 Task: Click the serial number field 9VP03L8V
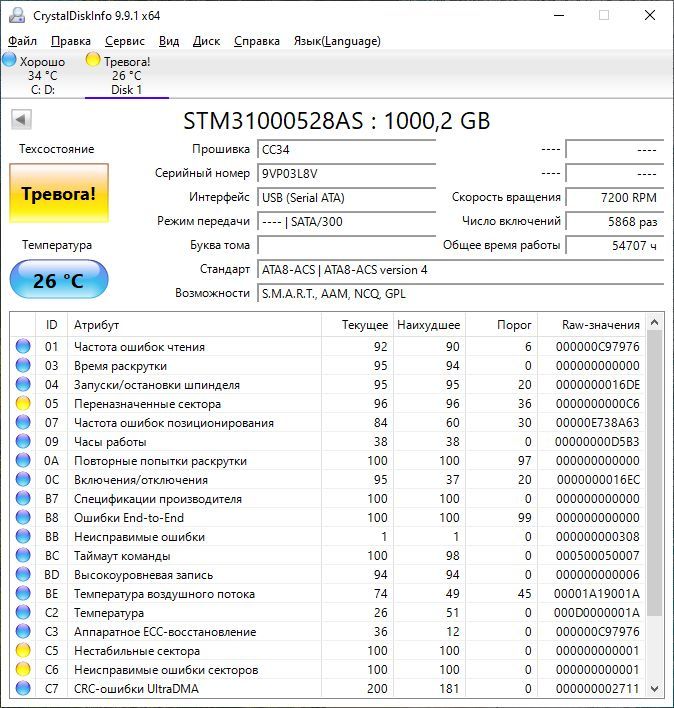347,173
